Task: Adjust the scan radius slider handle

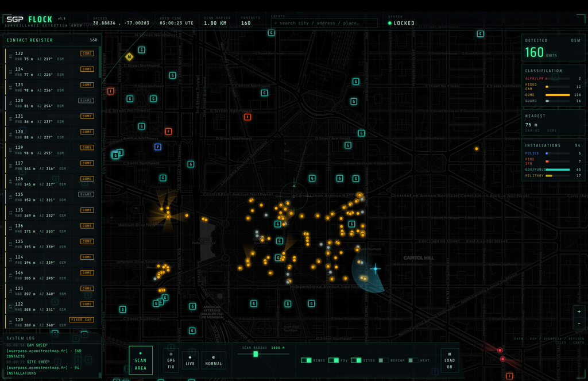Action: [x=256, y=354]
